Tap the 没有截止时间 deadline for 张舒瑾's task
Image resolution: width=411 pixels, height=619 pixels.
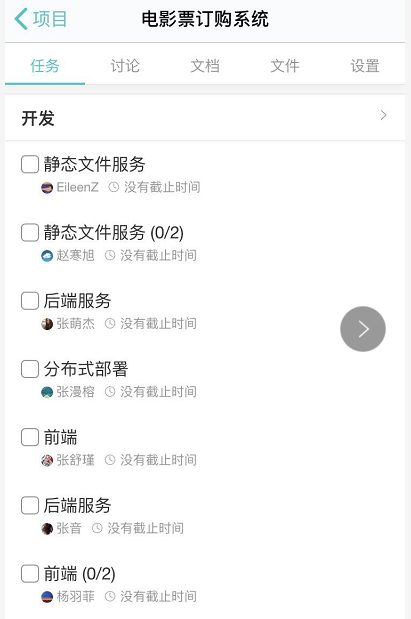coord(158,460)
